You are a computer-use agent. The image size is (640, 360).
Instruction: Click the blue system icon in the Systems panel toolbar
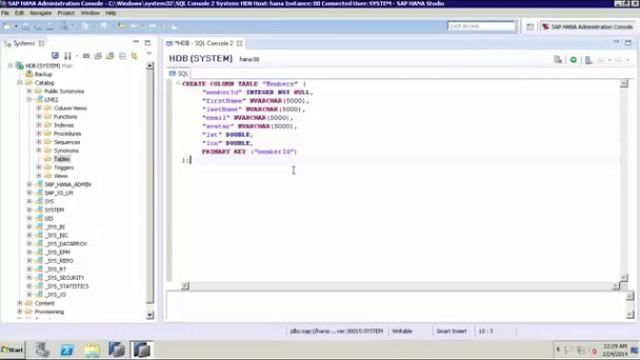[55, 56]
